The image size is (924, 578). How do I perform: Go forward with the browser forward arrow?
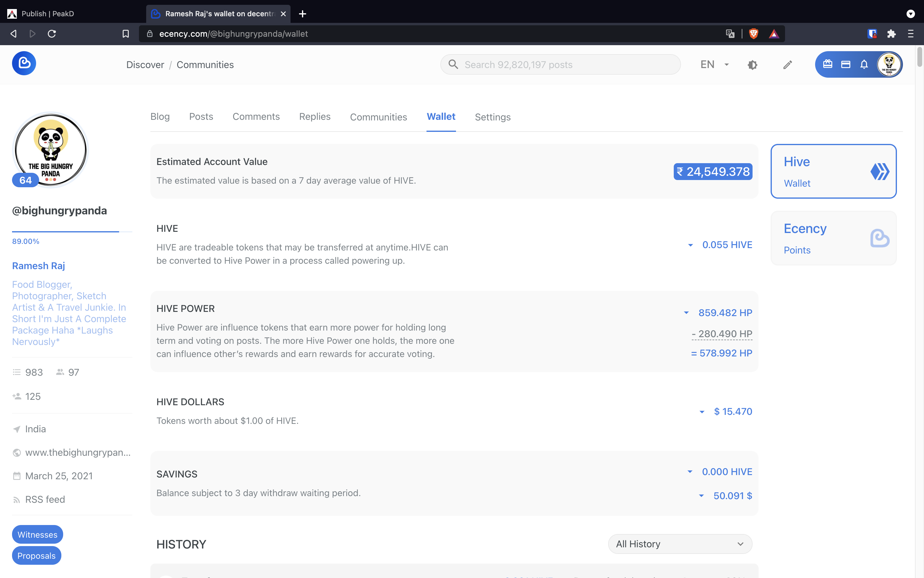[x=32, y=34]
